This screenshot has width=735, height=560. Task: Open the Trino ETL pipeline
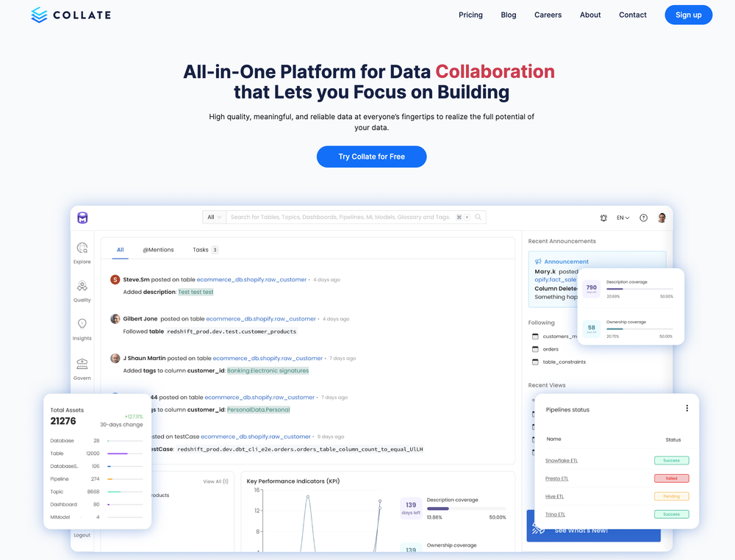(555, 514)
